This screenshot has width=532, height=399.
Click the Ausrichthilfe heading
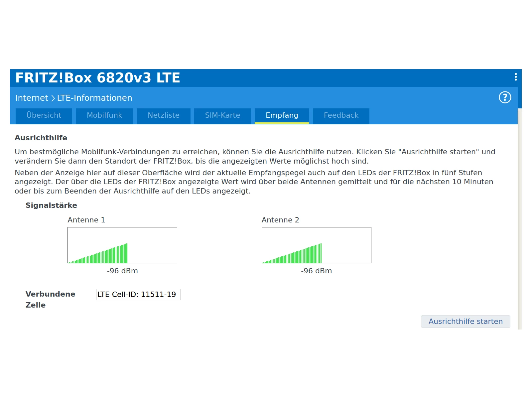tap(41, 138)
